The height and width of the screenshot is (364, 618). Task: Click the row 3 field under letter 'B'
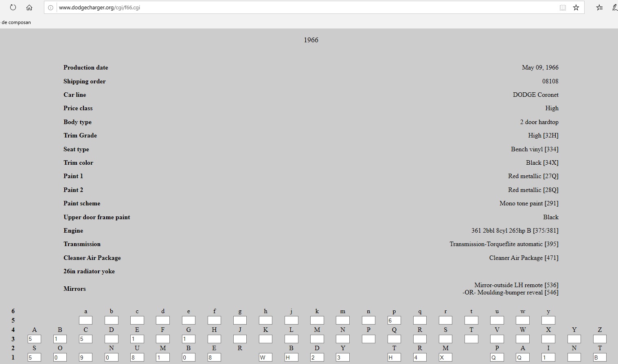(60, 339)
